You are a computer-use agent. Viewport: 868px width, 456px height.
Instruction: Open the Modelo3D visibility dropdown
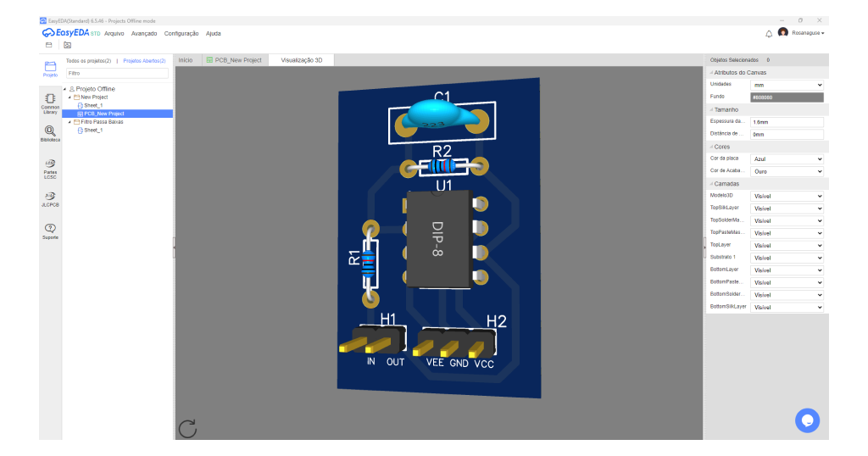click(787, 196)
